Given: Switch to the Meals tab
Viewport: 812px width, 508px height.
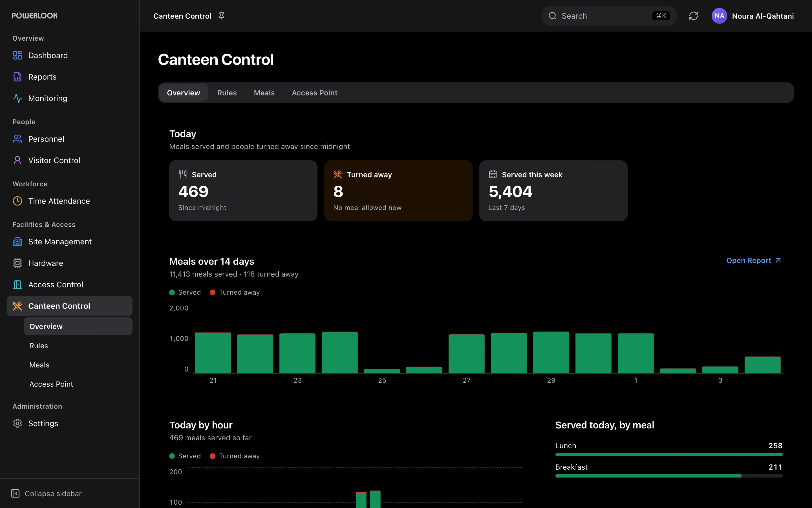Looking at the screenshot, I should [264, 93].
